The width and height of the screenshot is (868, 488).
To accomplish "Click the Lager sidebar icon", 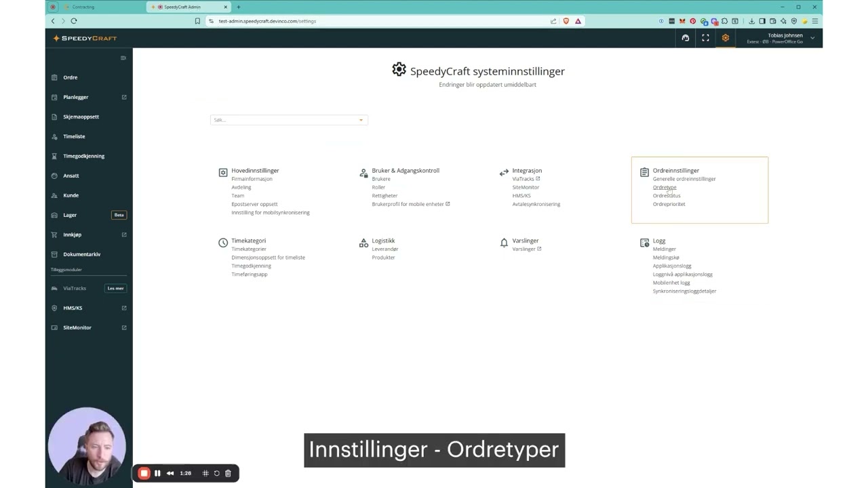I will 54,215.
